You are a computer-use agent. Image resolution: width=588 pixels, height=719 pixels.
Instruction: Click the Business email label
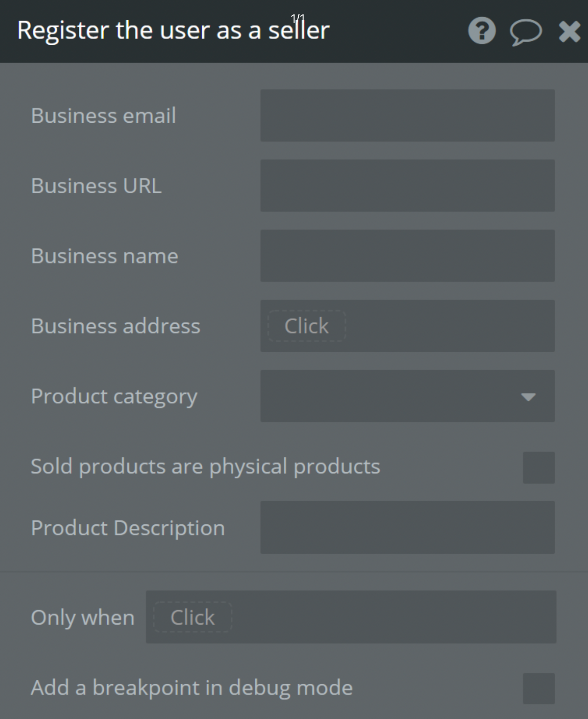(103, 115)
